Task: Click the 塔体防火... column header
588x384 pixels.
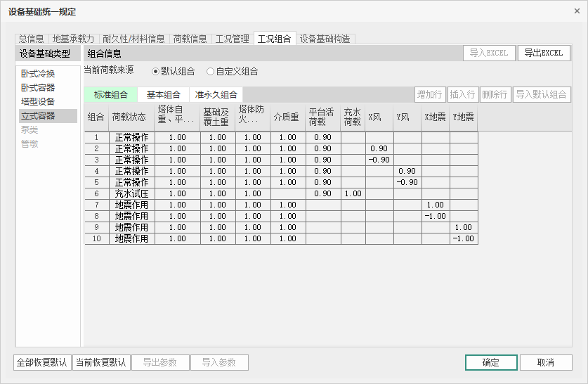Action: [x=253, y=117]
